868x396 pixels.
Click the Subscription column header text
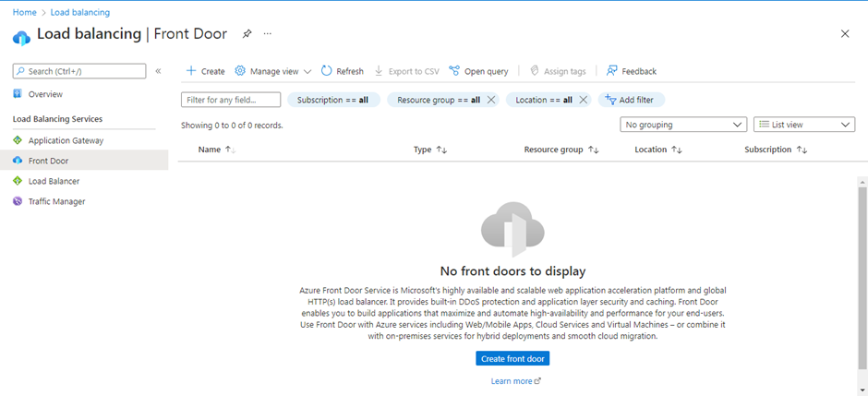pos(767,150)
